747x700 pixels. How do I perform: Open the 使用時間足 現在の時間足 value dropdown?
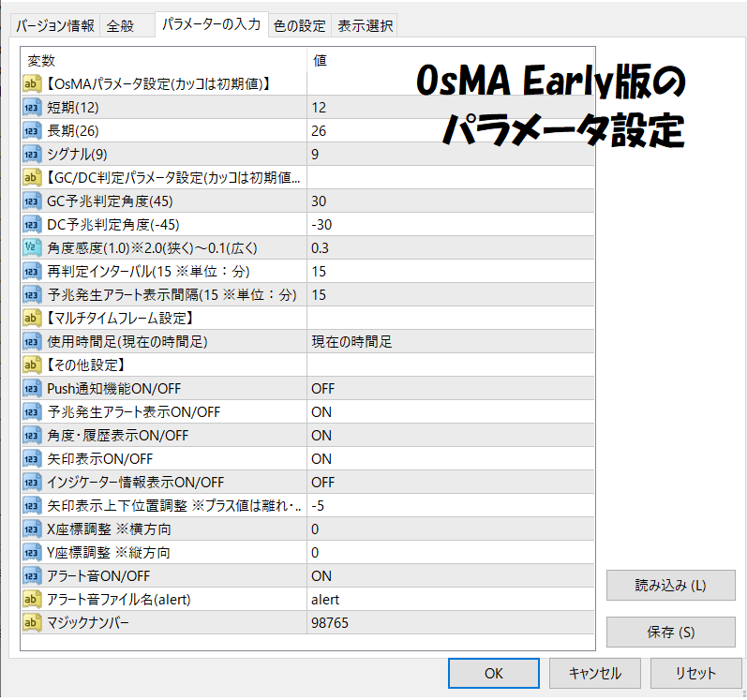tap(451, 342)
